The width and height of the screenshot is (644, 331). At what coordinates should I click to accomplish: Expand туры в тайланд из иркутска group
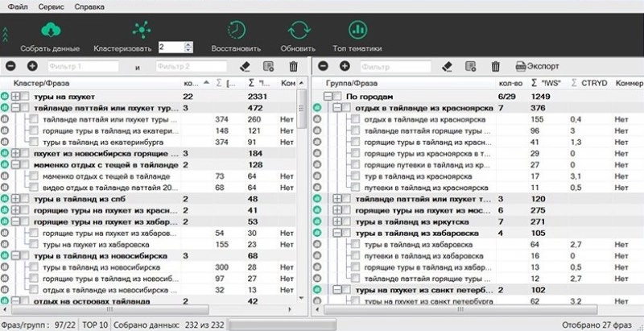pyautogui.click(x=337, y=221)
